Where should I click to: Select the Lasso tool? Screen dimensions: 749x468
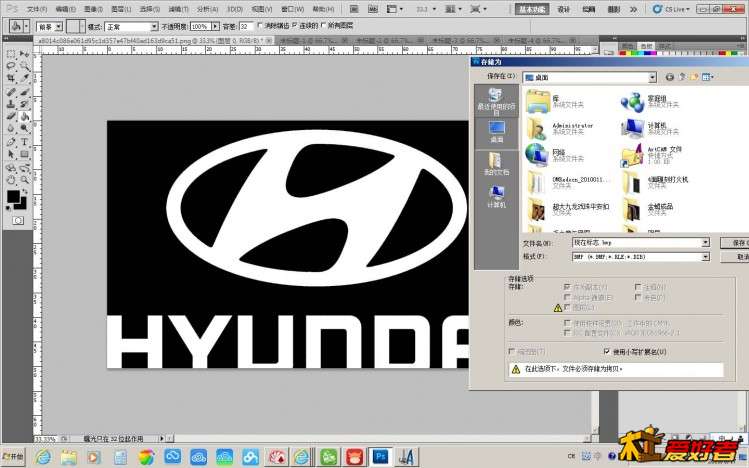click(x=11, y=66)
